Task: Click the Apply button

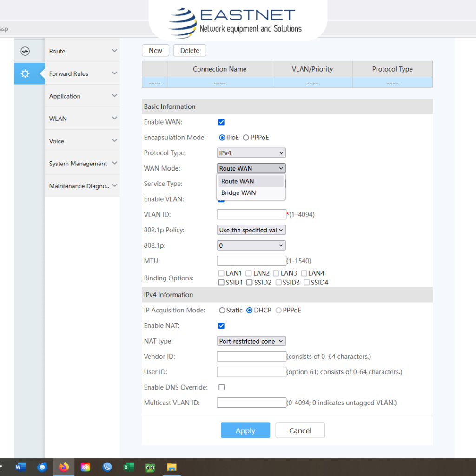Action: click(245, 430)
